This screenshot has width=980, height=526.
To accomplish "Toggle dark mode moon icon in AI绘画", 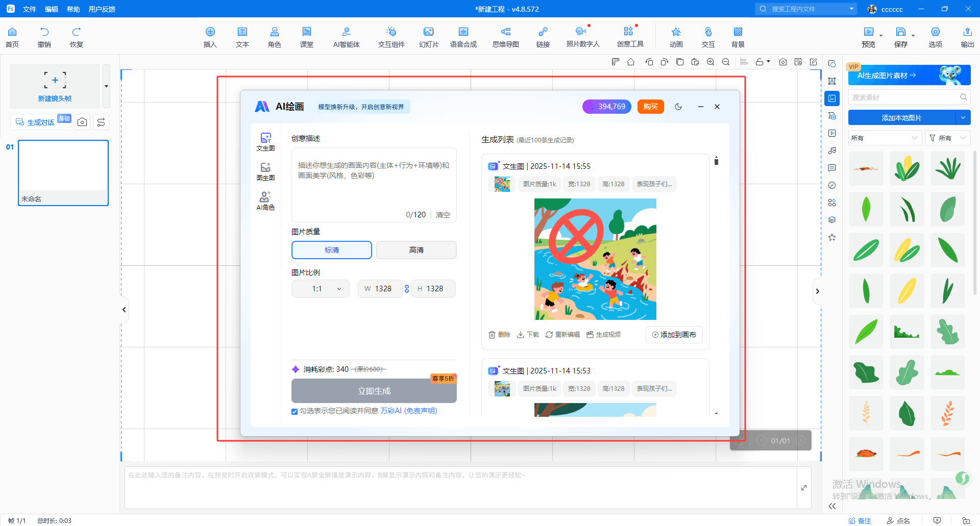I will point(678,107).
